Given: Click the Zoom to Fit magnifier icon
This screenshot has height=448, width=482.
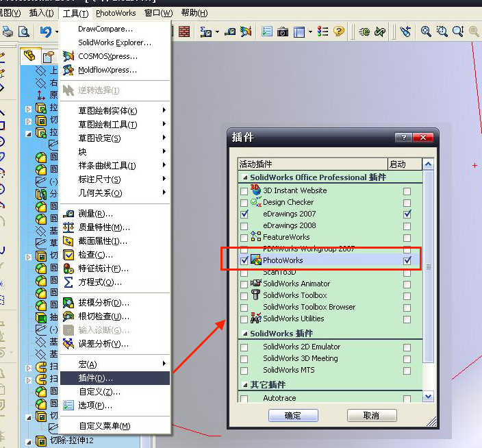Looking at the screenshot, I should point(426,32).
